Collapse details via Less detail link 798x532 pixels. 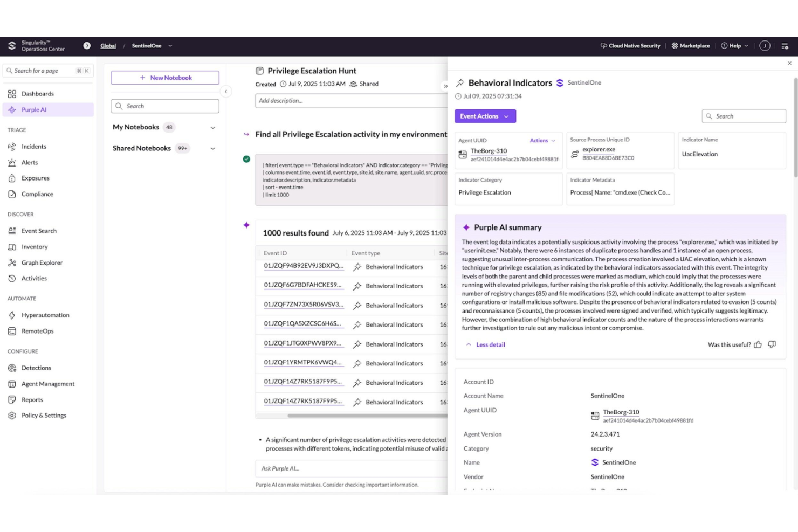coord(490,344)
